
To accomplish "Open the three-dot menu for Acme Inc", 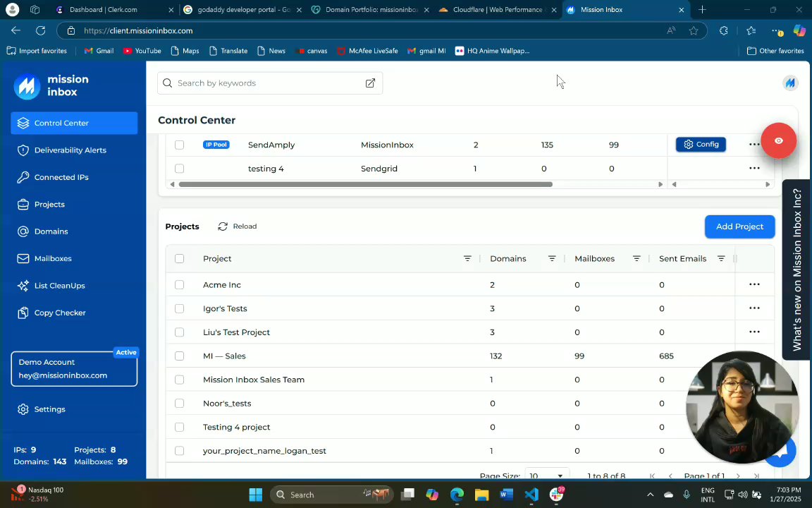I will 754,284.
